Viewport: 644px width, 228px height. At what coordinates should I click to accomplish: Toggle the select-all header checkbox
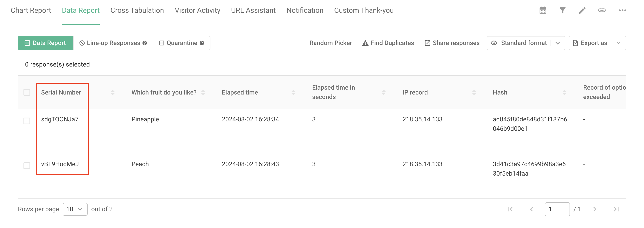tap(27, 92)
